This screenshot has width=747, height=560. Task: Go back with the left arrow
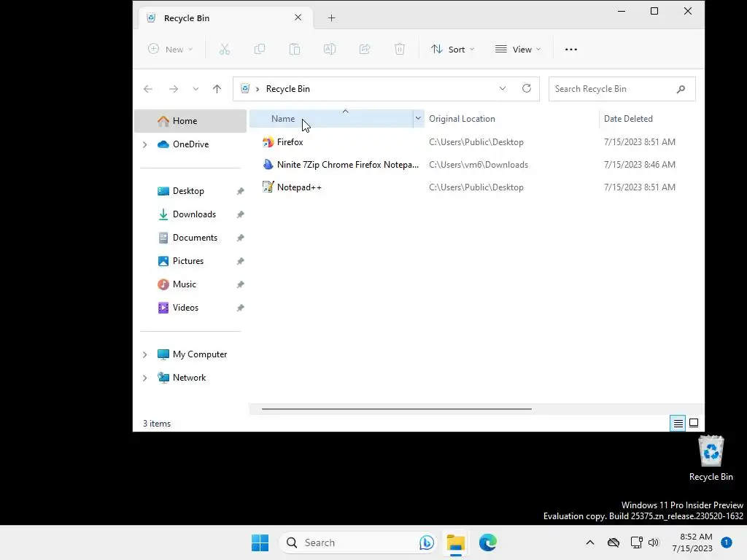148,89
